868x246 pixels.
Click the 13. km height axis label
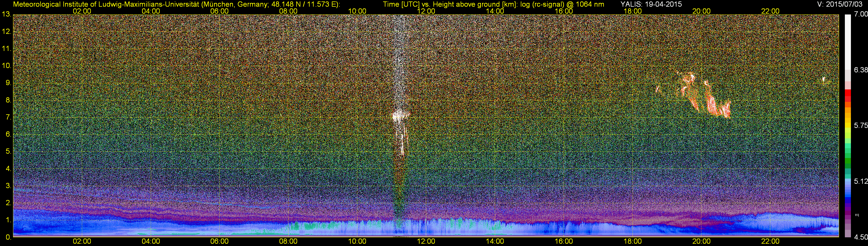(x=6, y=14)
